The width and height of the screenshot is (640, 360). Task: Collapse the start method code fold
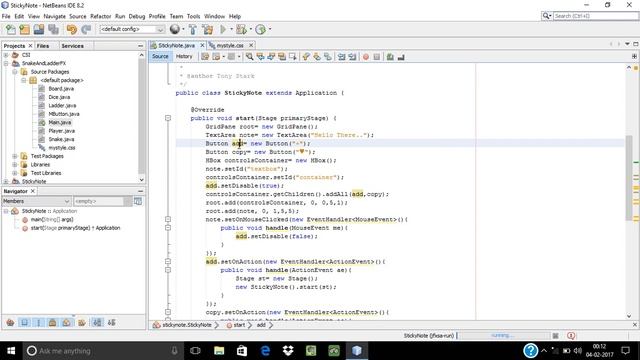coord(168,118)
